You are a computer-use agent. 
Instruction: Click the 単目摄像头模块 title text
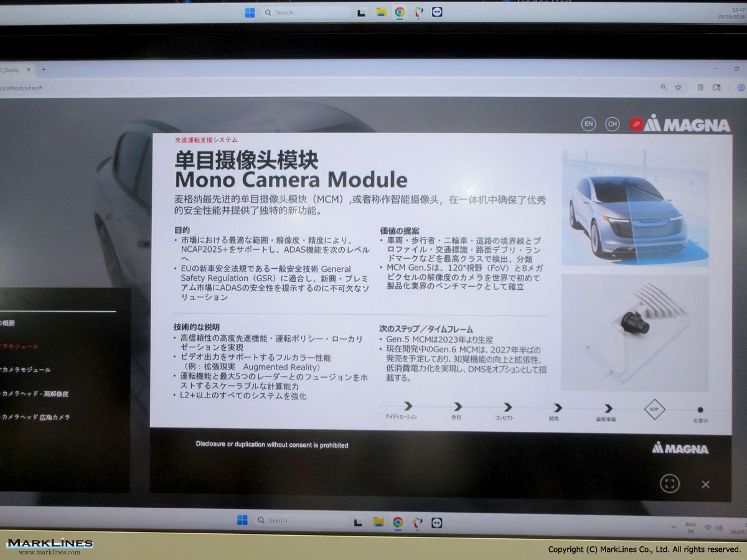[247, 159]
